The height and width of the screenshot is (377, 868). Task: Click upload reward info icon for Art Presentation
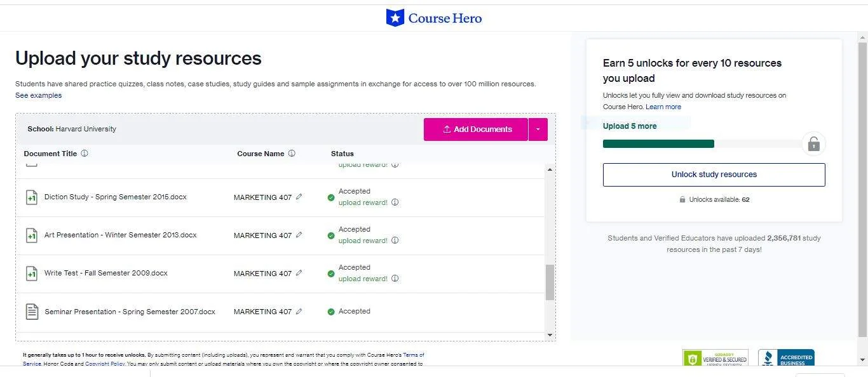coord(395,241)
